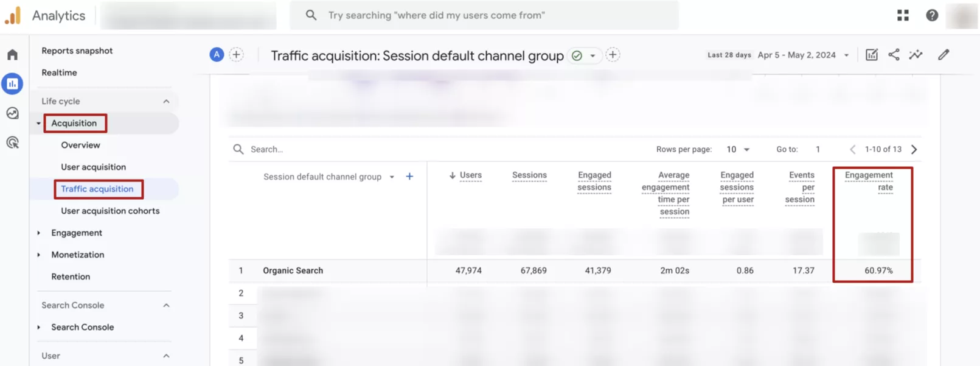The height and width of the screenshot is (366, 980).
Task: Change rows per page dropdown
Action: click(738, 149)
